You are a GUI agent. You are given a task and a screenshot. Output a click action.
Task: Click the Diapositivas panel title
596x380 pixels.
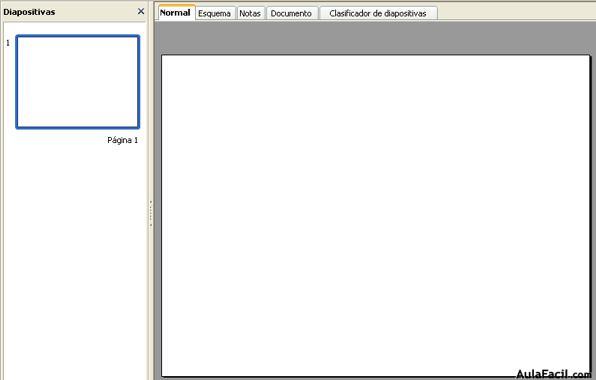point(29,12)
